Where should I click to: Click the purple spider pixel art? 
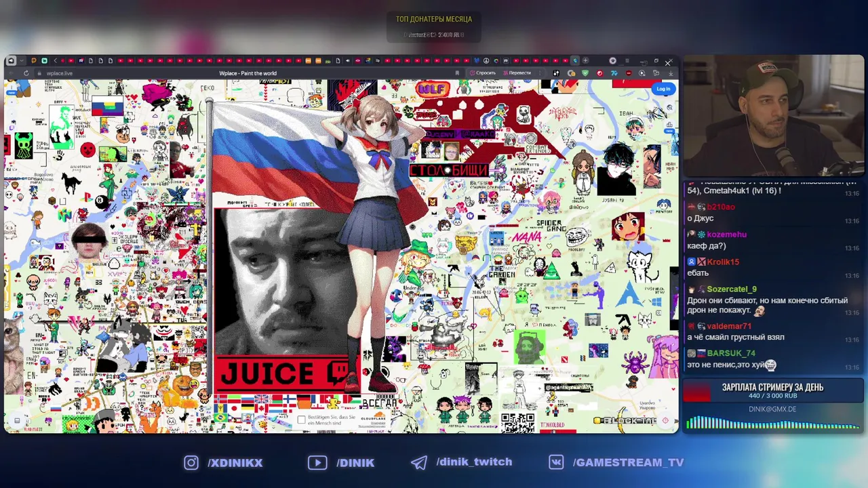635,364
